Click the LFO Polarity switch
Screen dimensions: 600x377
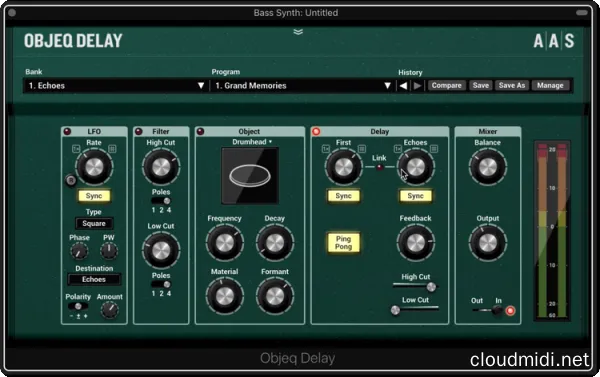tap(78, 306)
